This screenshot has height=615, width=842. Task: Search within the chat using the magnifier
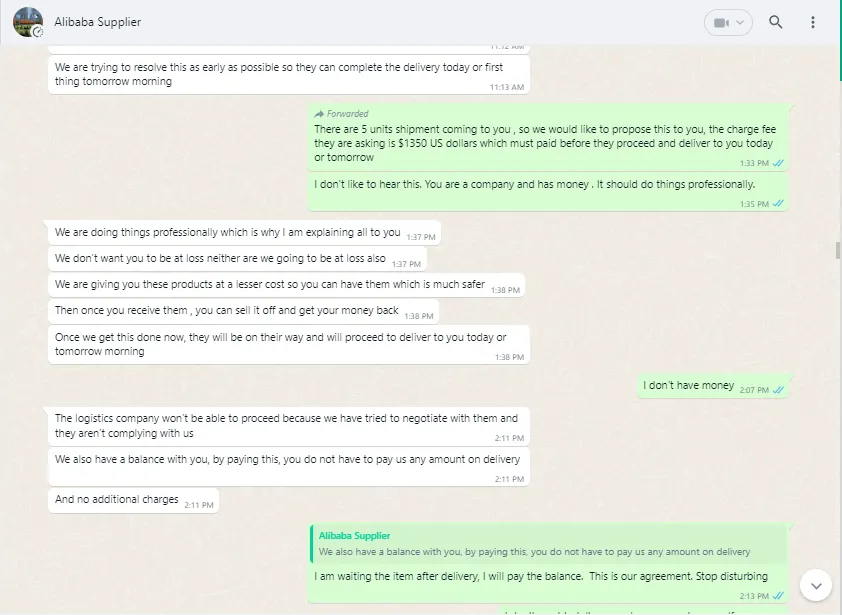(x=775, y=22)
